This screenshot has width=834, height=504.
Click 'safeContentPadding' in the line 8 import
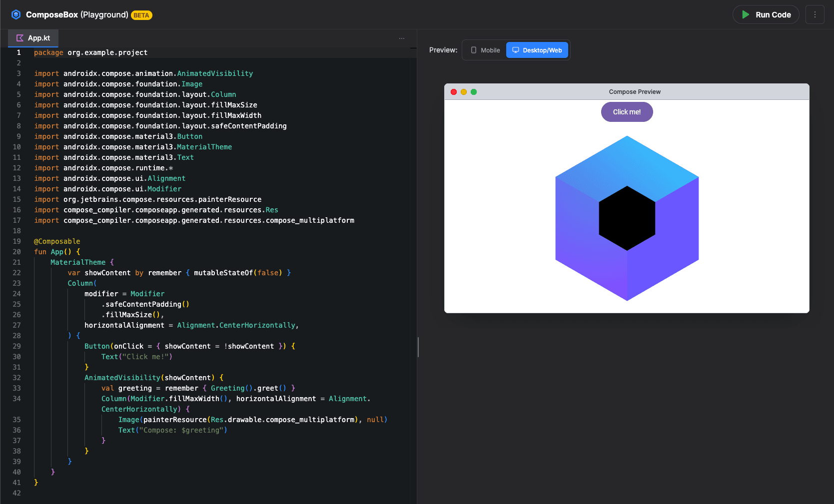coord(249,126)
